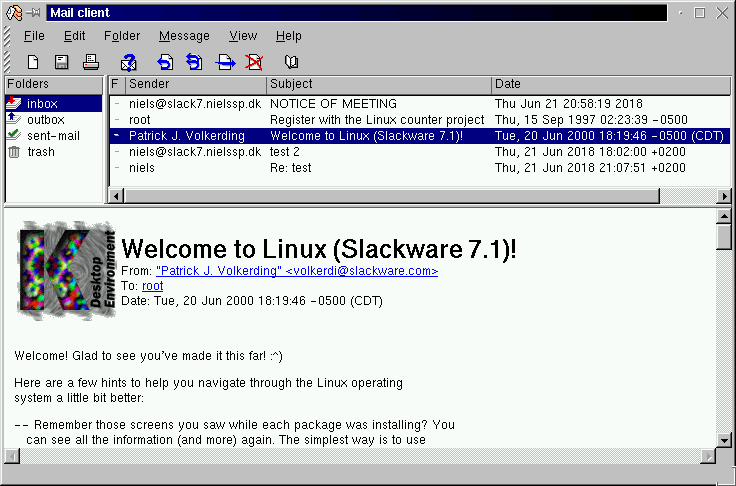This screenshot has width=736, height=486.
Task: Sort messages by Date column header
Action: 610,84
